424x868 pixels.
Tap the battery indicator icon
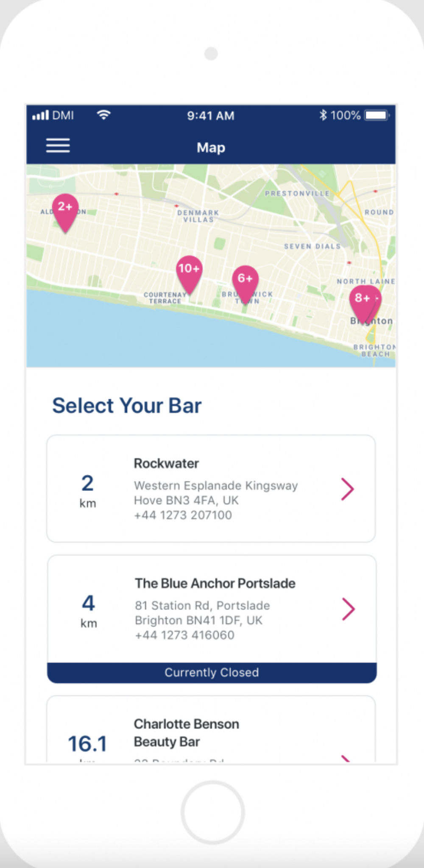377,115
